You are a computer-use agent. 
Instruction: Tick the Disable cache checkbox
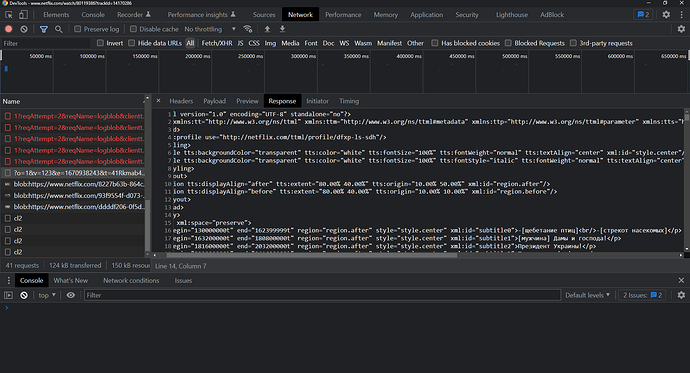[133, 29]
